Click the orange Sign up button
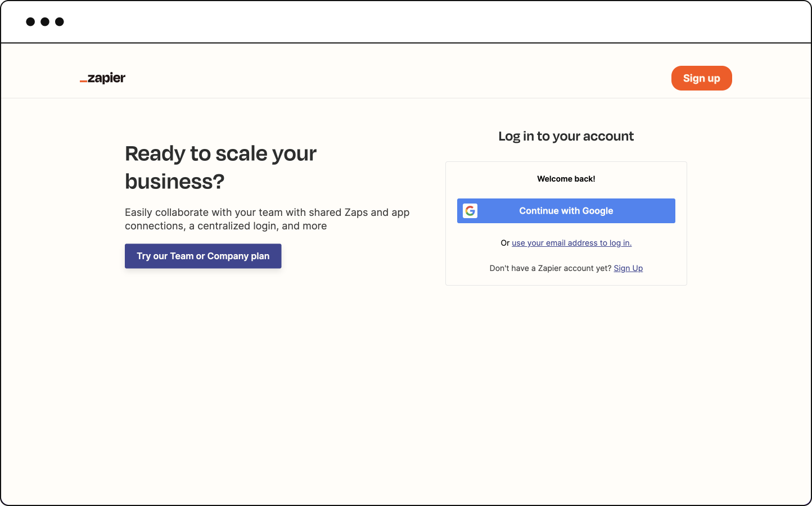Image resolution: width=812 pixels, height=506 pixels. coord(701,78)
